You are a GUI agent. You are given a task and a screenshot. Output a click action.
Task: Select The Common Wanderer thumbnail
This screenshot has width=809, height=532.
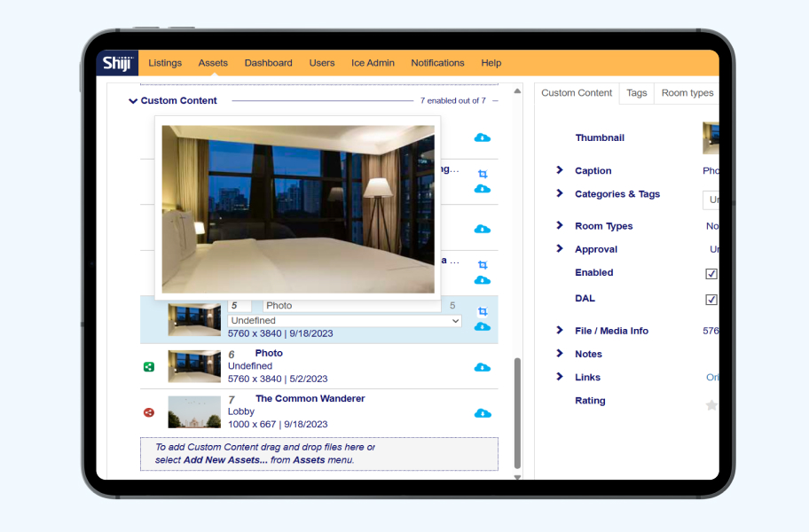point(194,412)
